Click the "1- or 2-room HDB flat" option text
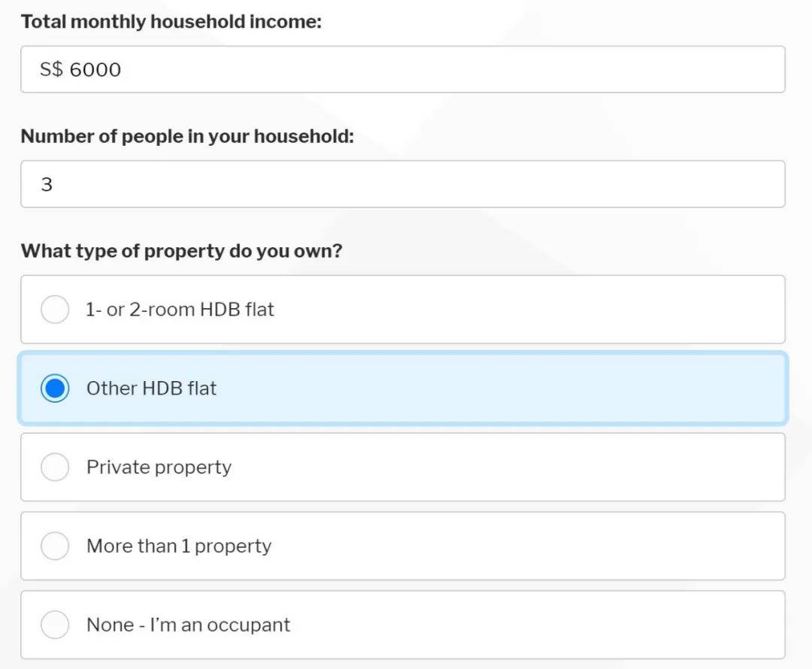The width and height of the screenshot is (812, 669). point(180,310)
